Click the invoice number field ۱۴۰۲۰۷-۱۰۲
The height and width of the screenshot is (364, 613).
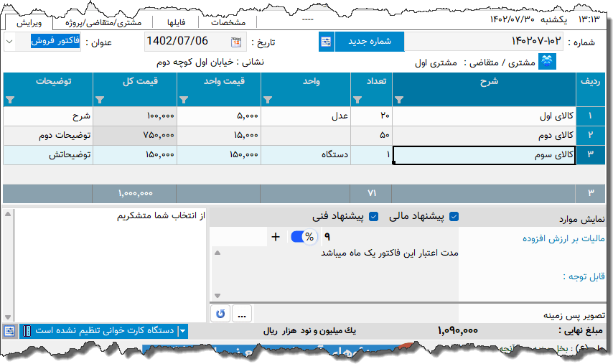[x=484, y=42]
